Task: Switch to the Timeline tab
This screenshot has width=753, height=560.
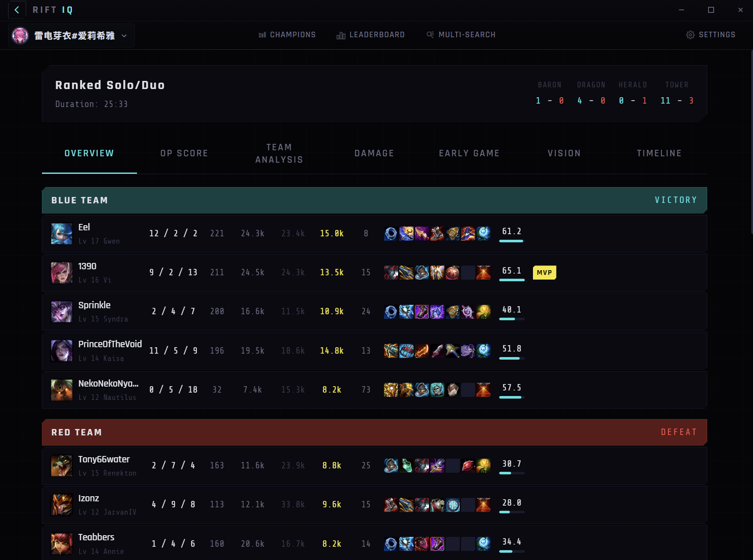Action: coord(659,153)
